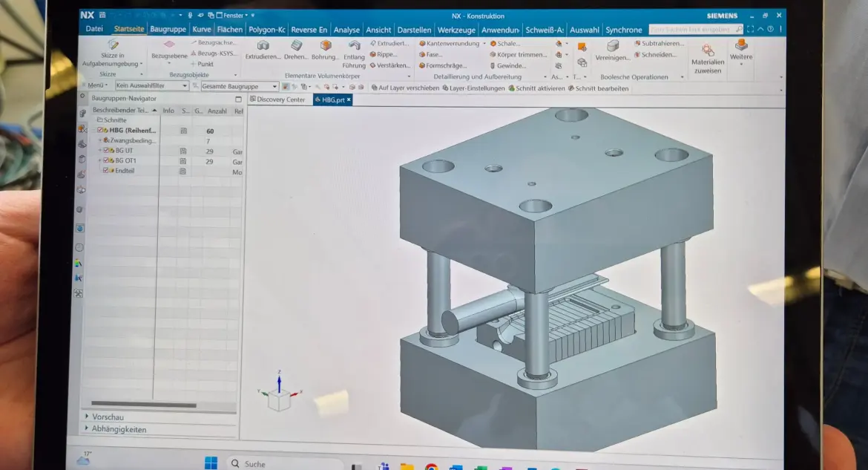Uncheck the BG OT1 component checkbox
868x470 pixels.
106,160
